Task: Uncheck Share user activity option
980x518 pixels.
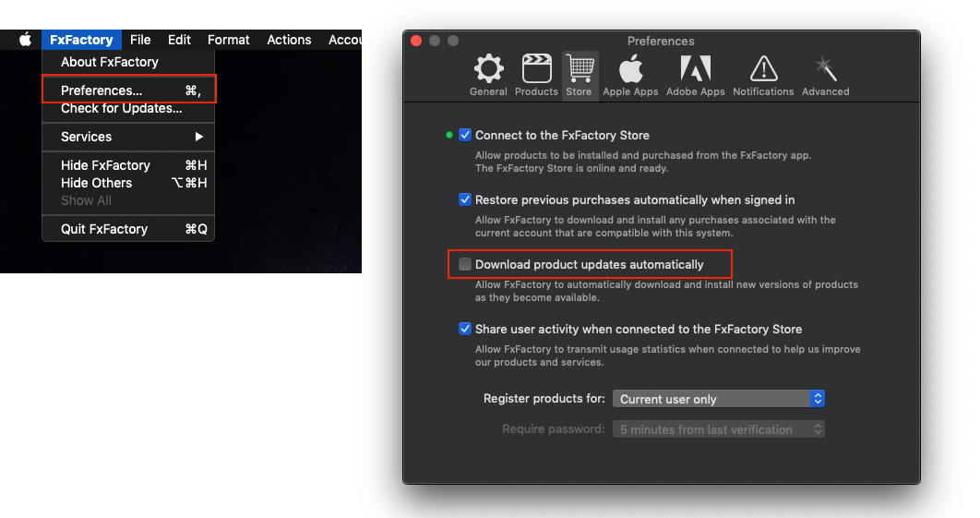Action: (x=465, y=329)
